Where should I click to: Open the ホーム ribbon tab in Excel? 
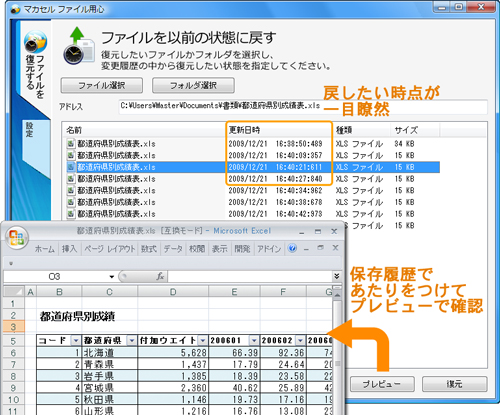tap(45, 249)
